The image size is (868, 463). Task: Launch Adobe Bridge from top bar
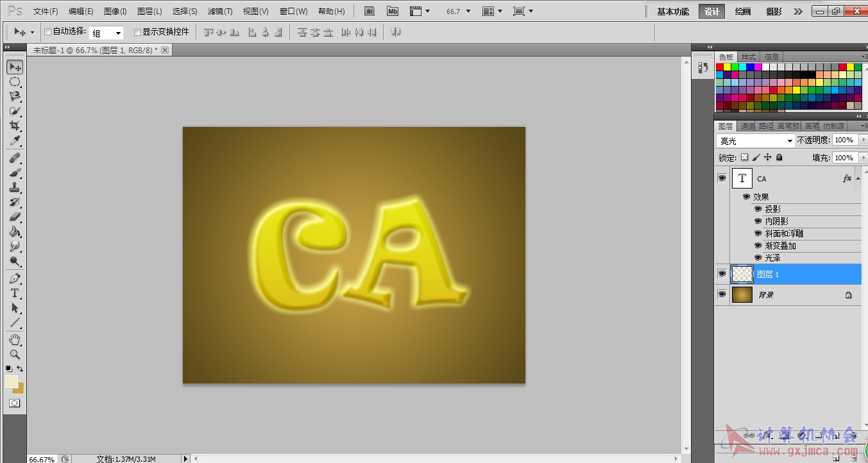[369, 12]
